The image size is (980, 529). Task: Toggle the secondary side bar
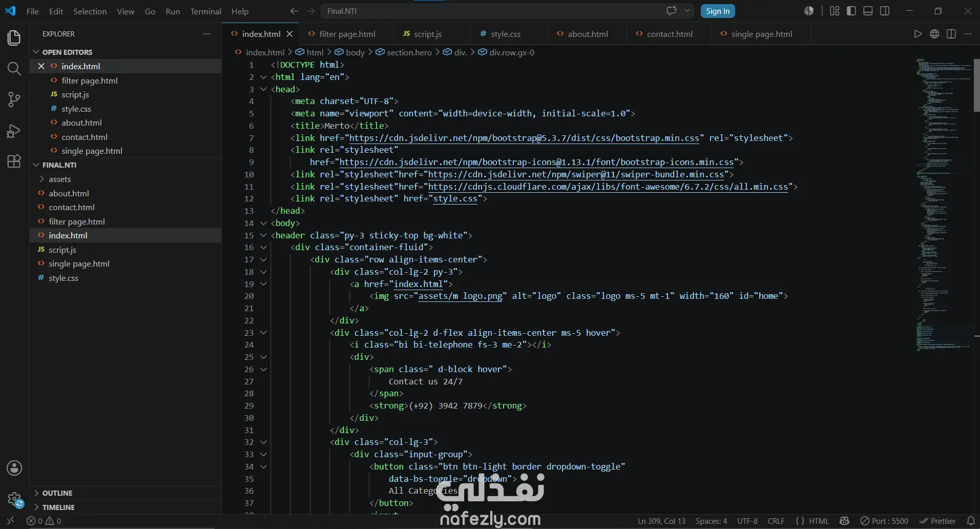point(885,11)
